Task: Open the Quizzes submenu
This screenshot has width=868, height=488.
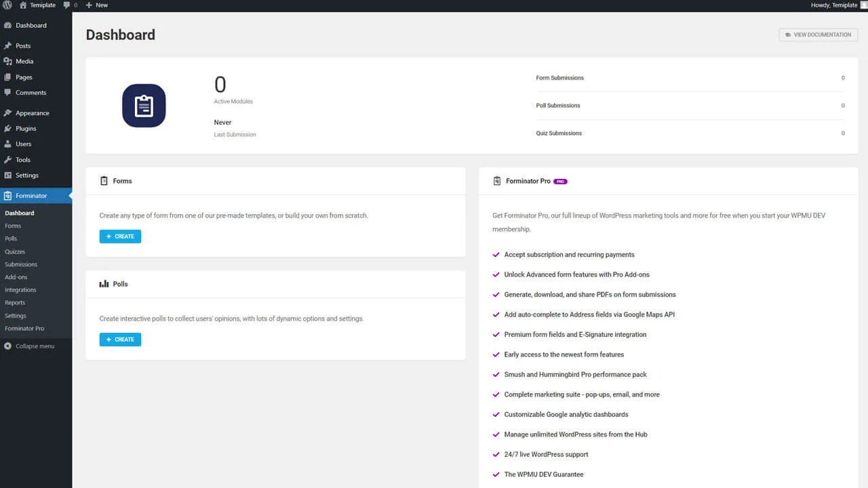Action: pyautogui.click(x=15, y=251)
